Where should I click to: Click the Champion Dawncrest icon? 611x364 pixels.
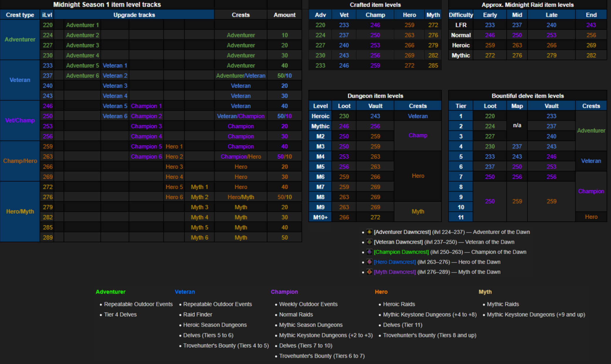369,252
